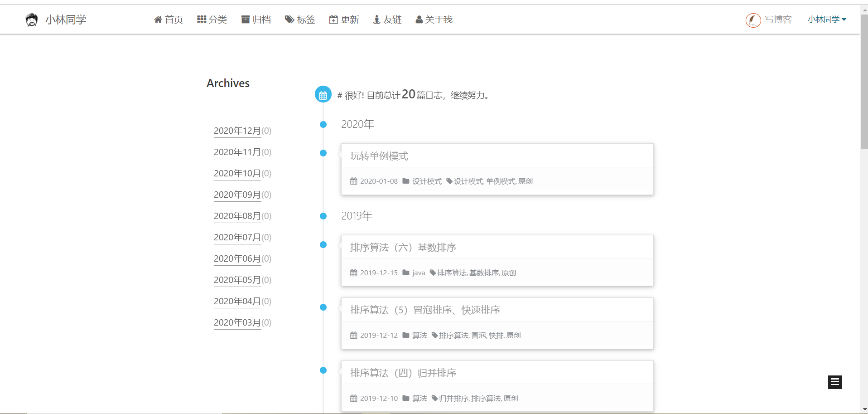Click the timeline dot beside 基数排序 post
Screen dimensions: 868x414
pos(323,244)
